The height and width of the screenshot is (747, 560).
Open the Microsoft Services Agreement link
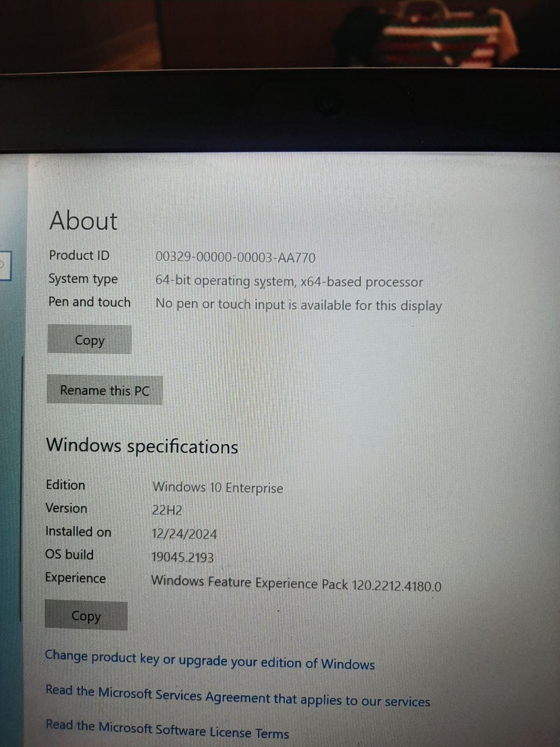coord(237,696)
